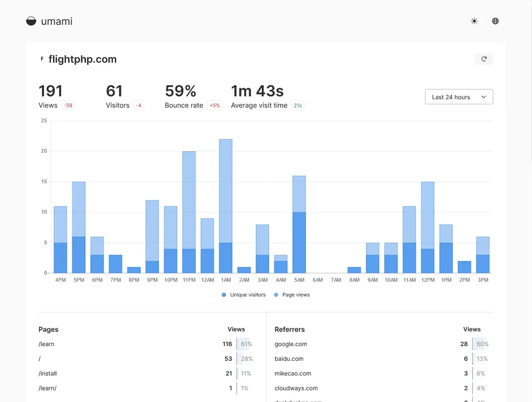532x402 pixels.
Task: Toggle the light/dark theme sun icon
Action: click(x=474, y=21)
